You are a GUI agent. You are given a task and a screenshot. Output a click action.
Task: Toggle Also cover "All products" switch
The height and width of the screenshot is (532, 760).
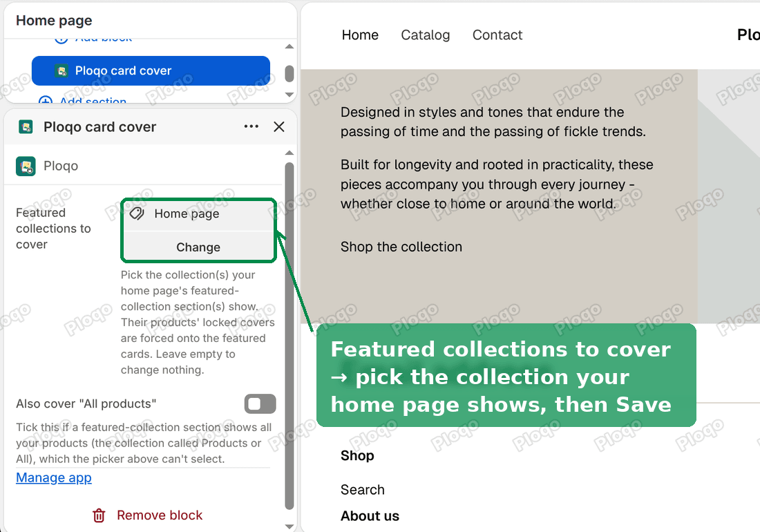point(260,403)
